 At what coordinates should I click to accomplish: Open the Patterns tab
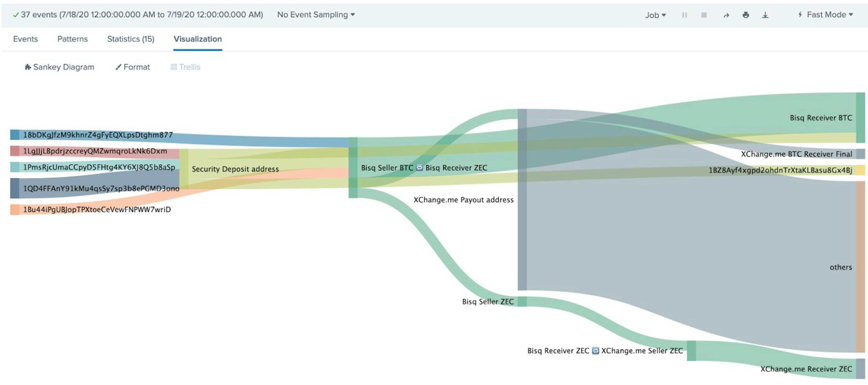coord(72,39)
